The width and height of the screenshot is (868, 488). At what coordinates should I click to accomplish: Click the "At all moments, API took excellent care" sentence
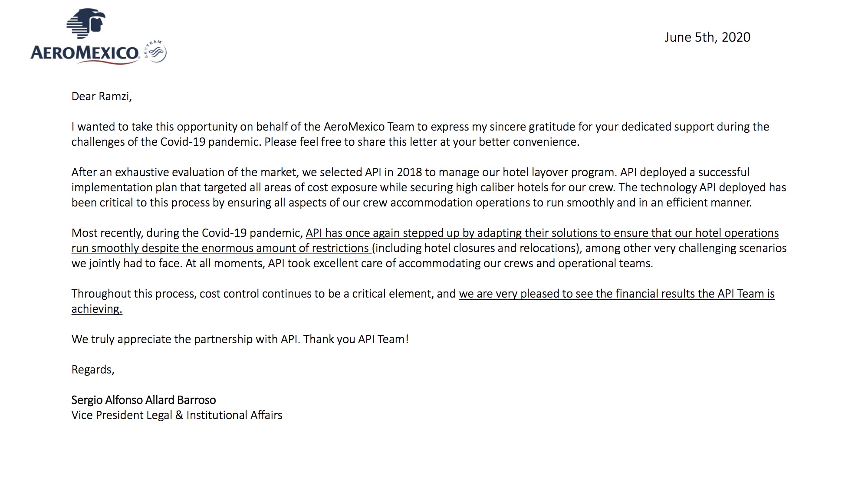click(x=419, y=263)
